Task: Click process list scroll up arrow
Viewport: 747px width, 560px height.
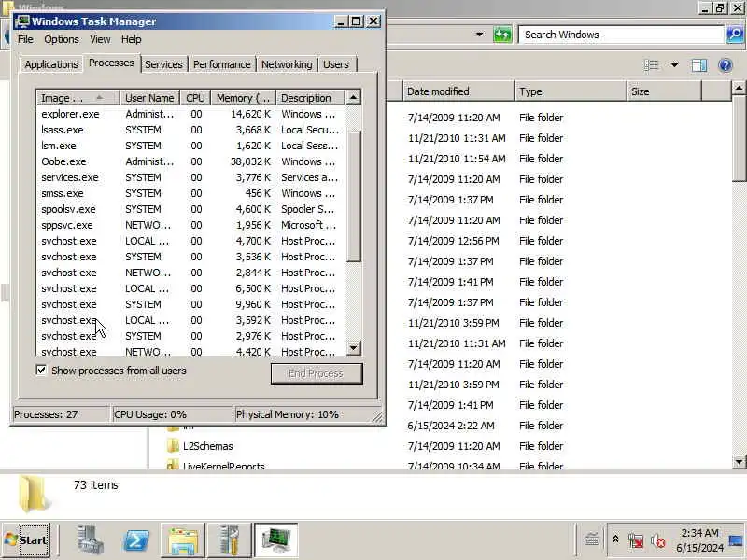Action: (353, 97)
